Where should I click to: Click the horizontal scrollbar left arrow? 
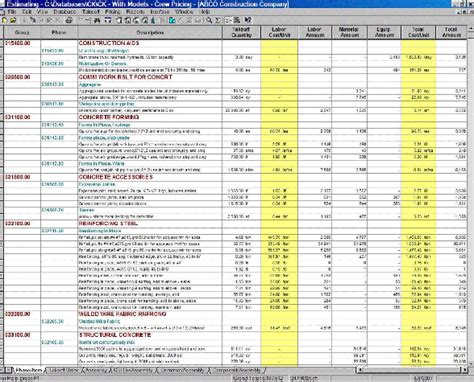[359, 370]
